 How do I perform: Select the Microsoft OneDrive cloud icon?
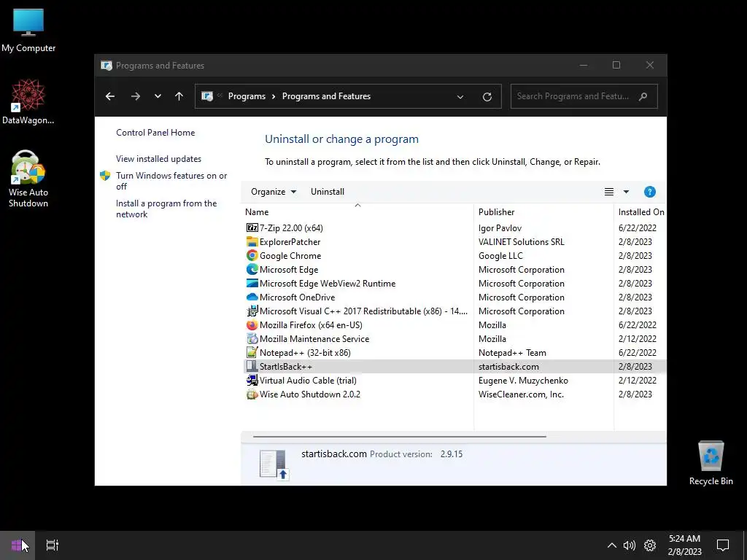(252, 297)
